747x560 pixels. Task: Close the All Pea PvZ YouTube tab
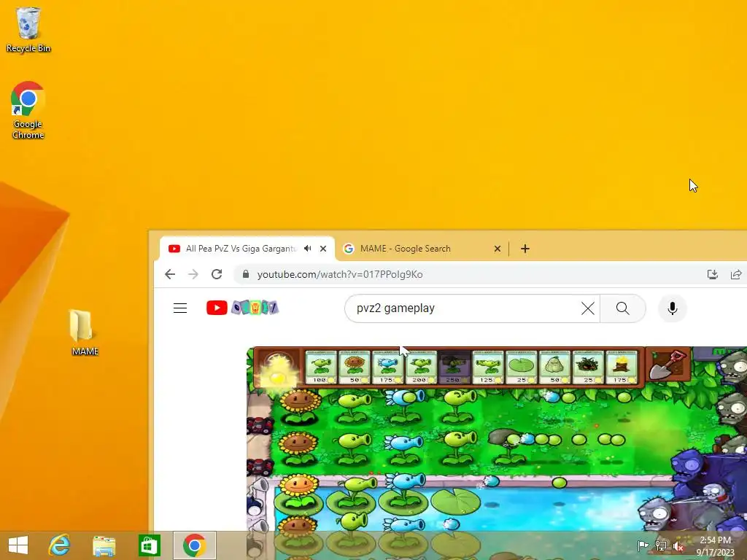tap(323, 249)
